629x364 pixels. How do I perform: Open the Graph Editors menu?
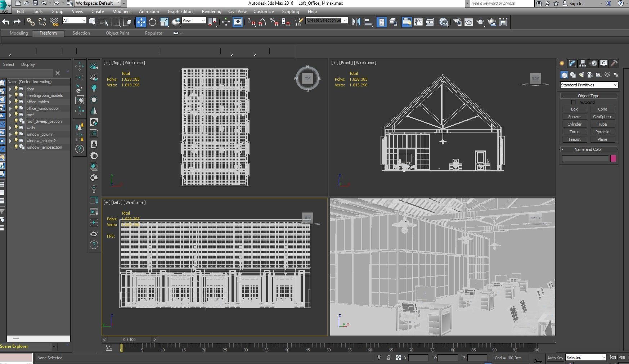point(180,12)
